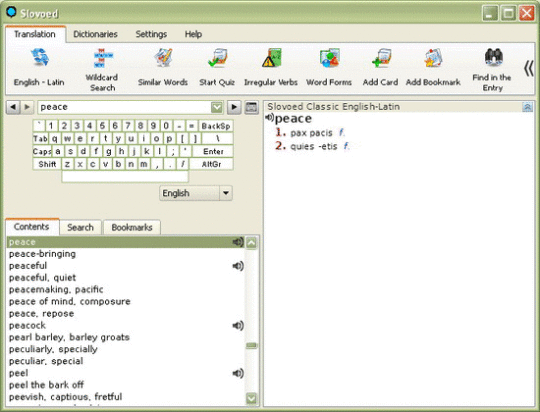This screenshot has height=412, width=540.
Task: Click Tab key on virtual keyboard
Action: point(40,138)
